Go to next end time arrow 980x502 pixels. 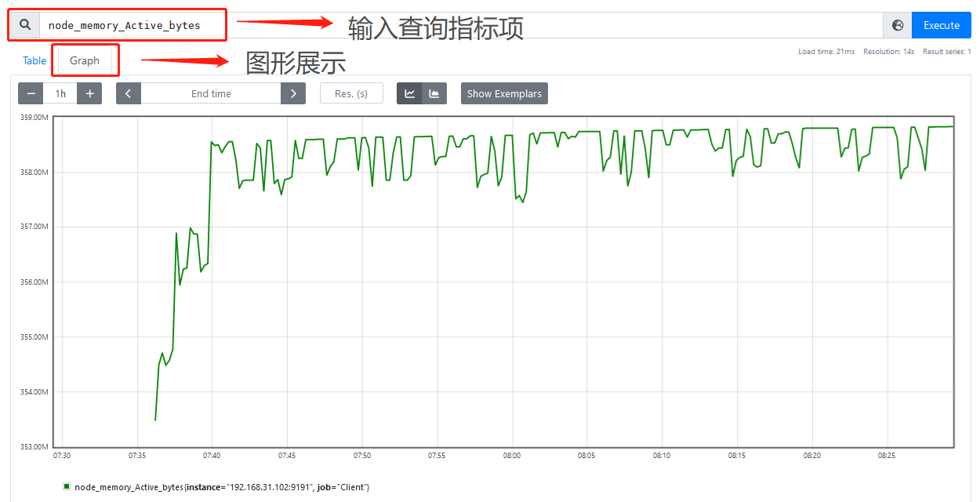point(292,93)
